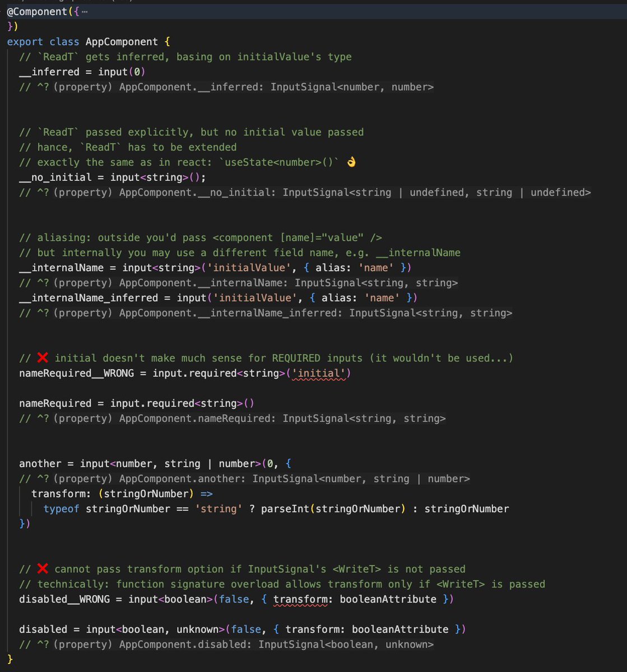
Task: Click squiggly underlined transform in disabled__WRONG line
Action: click(x=300, y=599)
